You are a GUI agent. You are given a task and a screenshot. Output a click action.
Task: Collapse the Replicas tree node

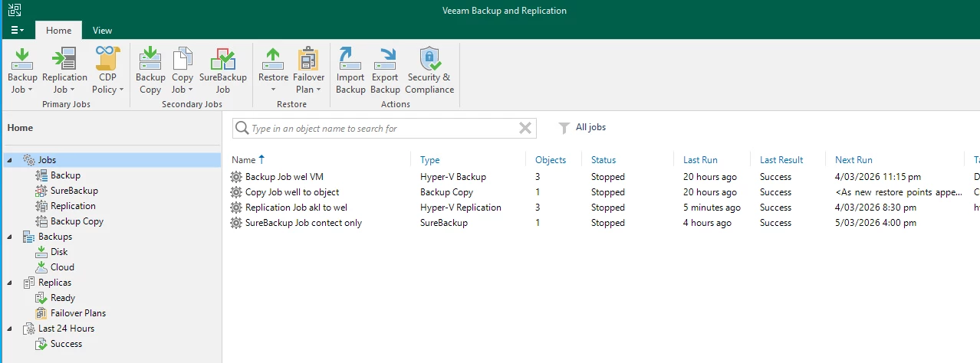(x=9, y=283)
